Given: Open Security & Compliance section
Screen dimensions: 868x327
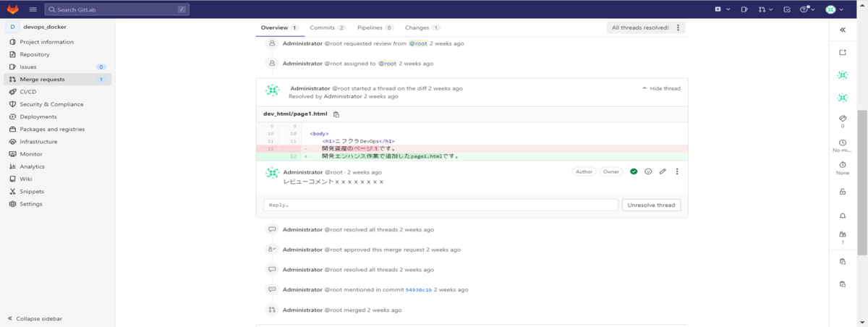Looking at the screenshot, I should pyautogui.click(x=51, y=104).
